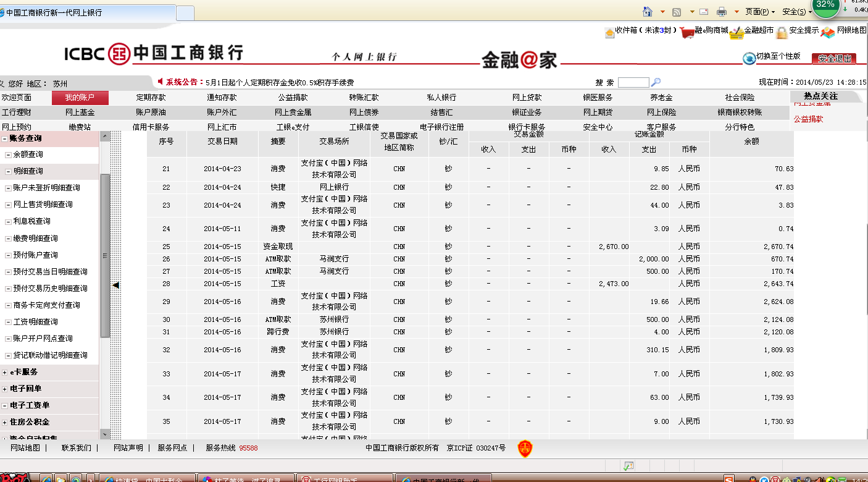The image size is (868, 482).
Task: Collapse the 账务查询 tree section
Action: point(5,139)
